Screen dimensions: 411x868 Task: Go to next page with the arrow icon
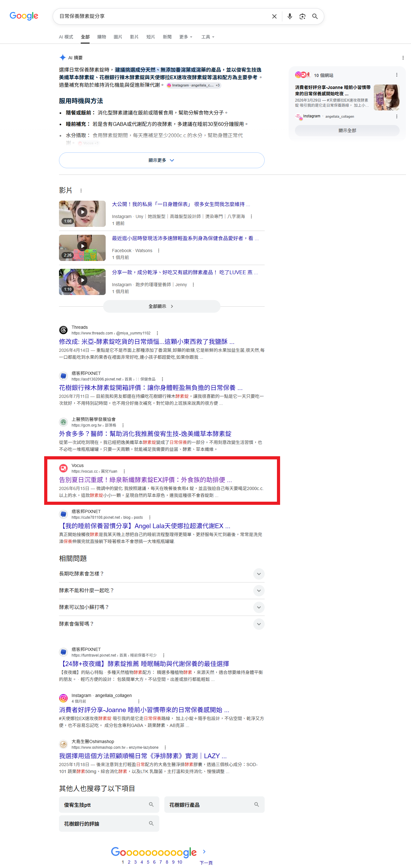coord(204,852)
